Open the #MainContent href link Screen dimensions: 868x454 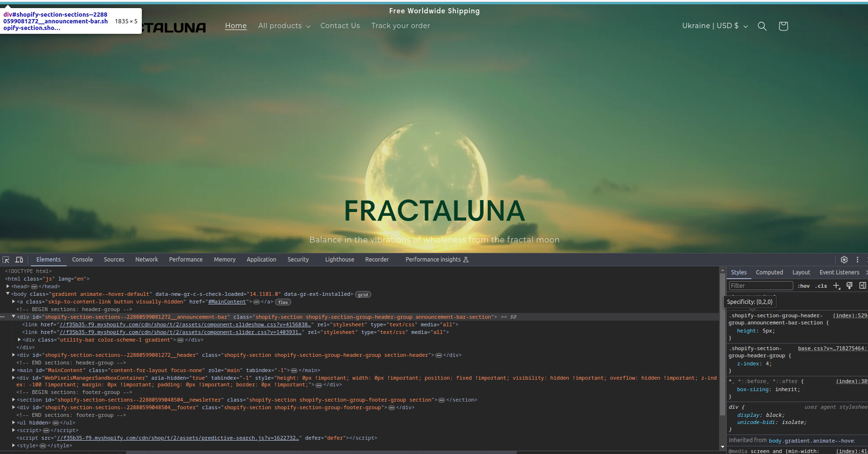pos(227,302)
